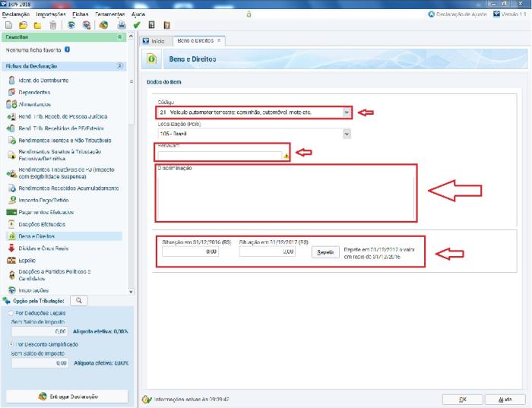
Task: Click the printer icon in toolbar
Action: tap(121, 25)
